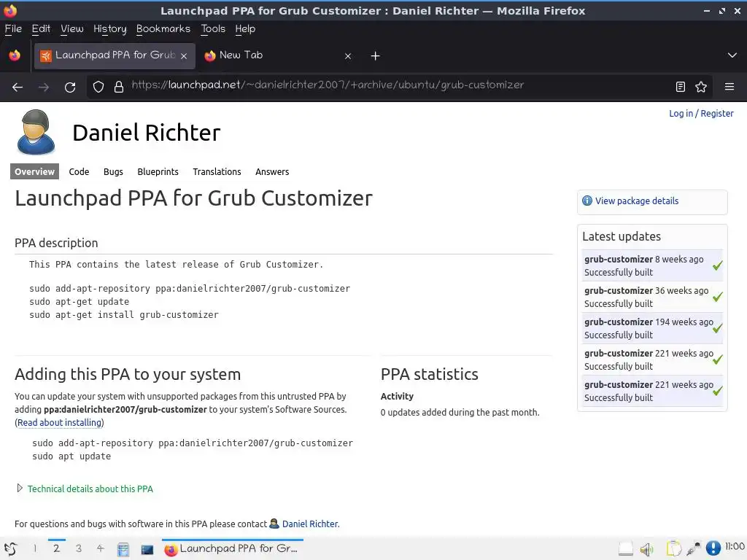Open the list all tabs chevron
Screen dimensions: 747x560
coord(732,55)
